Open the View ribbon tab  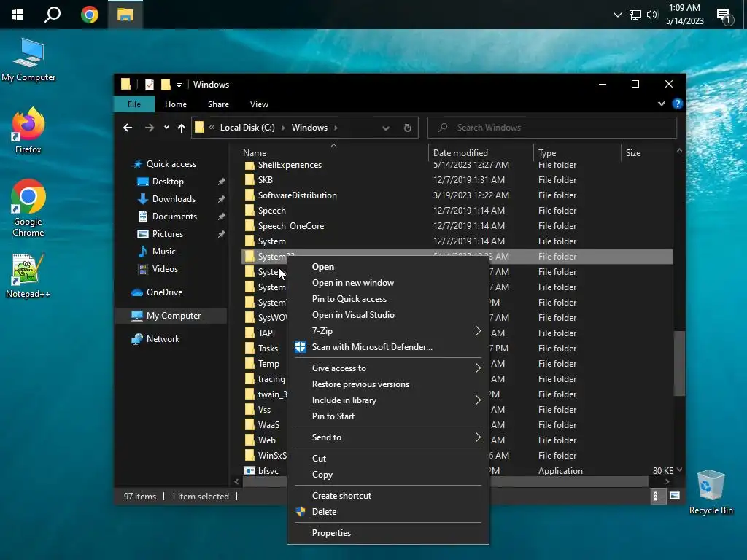259,104
